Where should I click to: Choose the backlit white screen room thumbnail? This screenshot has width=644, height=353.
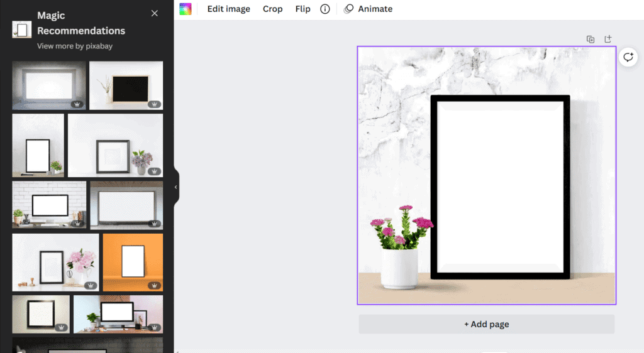tap(49, 85)
